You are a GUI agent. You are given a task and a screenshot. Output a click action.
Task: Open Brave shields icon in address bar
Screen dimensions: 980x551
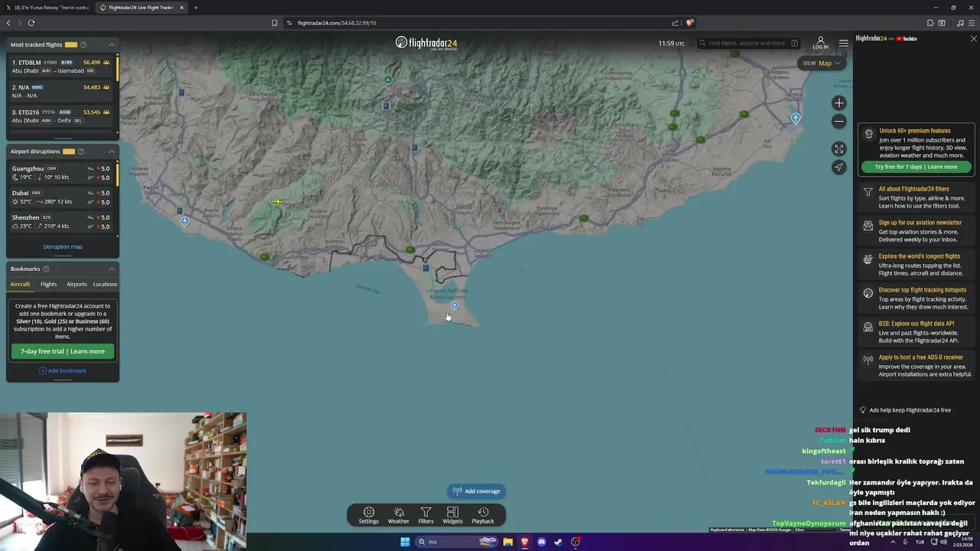point(689,23)
